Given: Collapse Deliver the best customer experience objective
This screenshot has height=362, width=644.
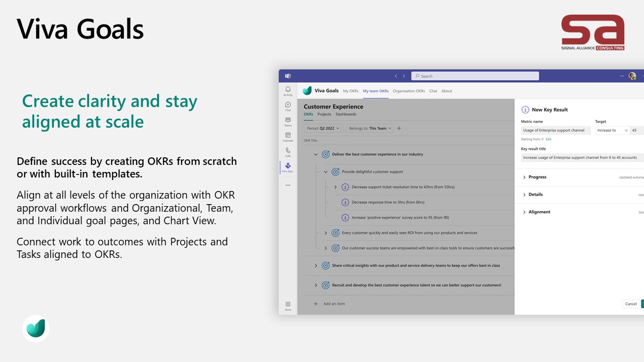Looking at the screenshot, I should (x=316, y=154).
